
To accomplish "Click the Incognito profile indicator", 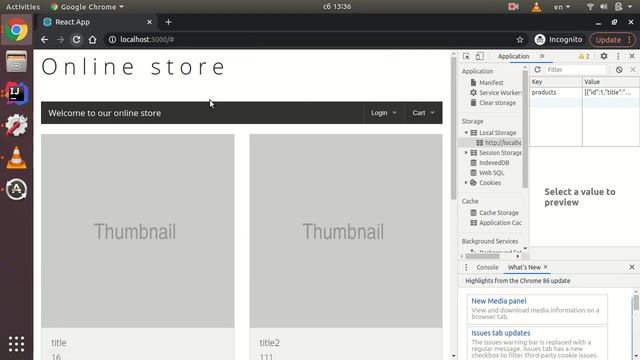I will click(x=558, y=40).
